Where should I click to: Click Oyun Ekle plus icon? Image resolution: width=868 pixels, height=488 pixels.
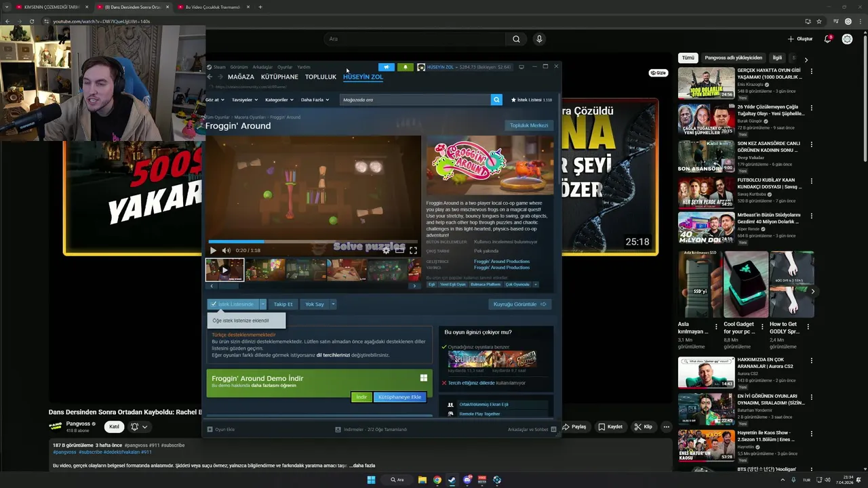[x=210, y=430]
